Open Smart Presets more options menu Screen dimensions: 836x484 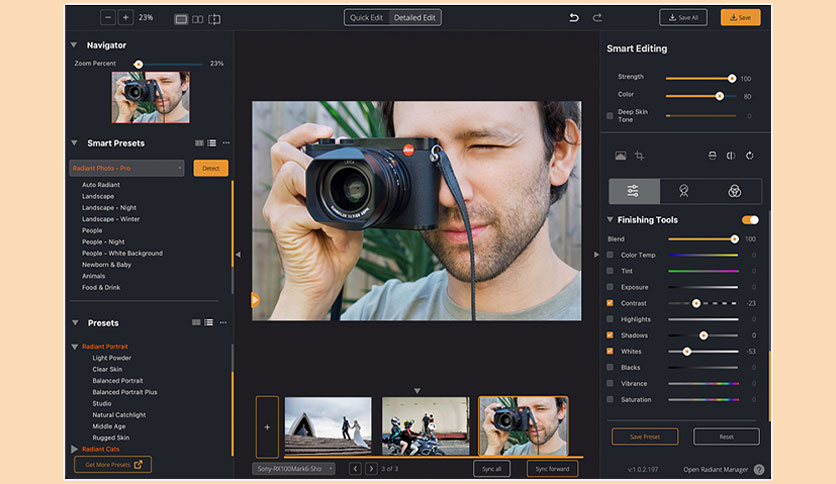[x=226, y=143]
